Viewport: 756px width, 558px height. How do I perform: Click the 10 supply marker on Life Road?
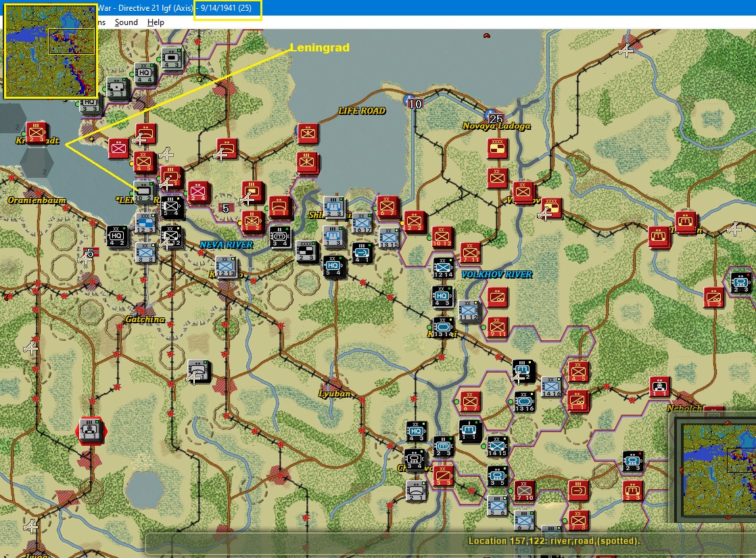click(414, 103)
